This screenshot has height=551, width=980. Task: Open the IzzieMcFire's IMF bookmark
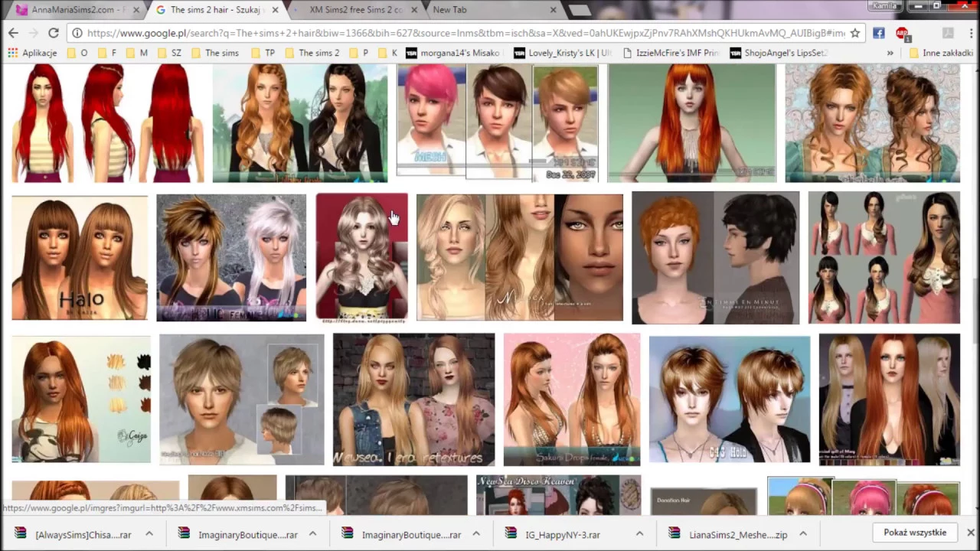[671, 53]
